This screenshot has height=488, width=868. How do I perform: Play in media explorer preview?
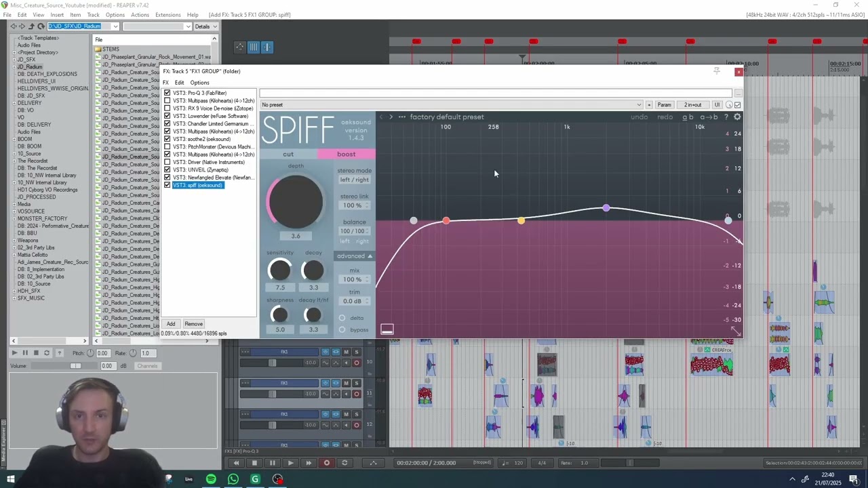point(14,353)
